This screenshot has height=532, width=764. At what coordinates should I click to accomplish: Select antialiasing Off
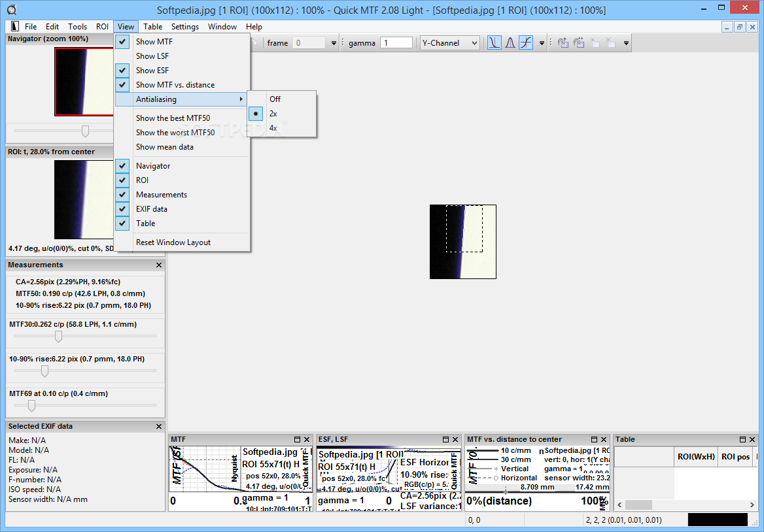tap(282, 99)
